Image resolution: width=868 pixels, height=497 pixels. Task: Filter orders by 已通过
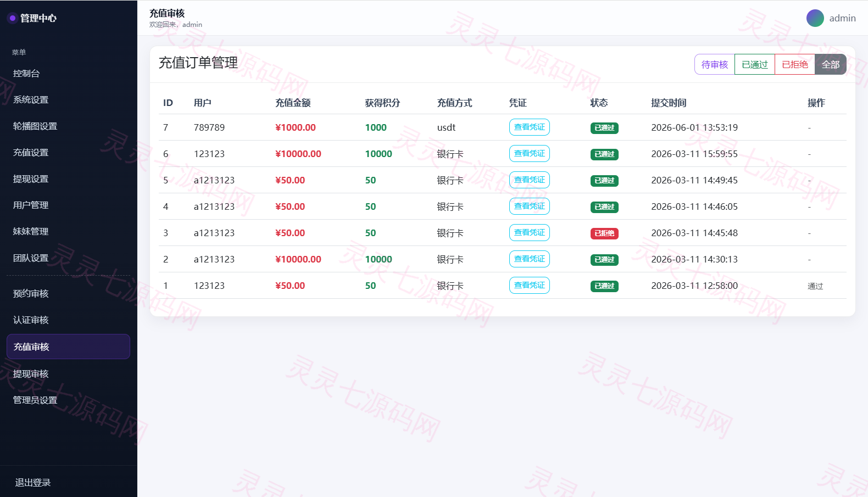click(755, 64)
